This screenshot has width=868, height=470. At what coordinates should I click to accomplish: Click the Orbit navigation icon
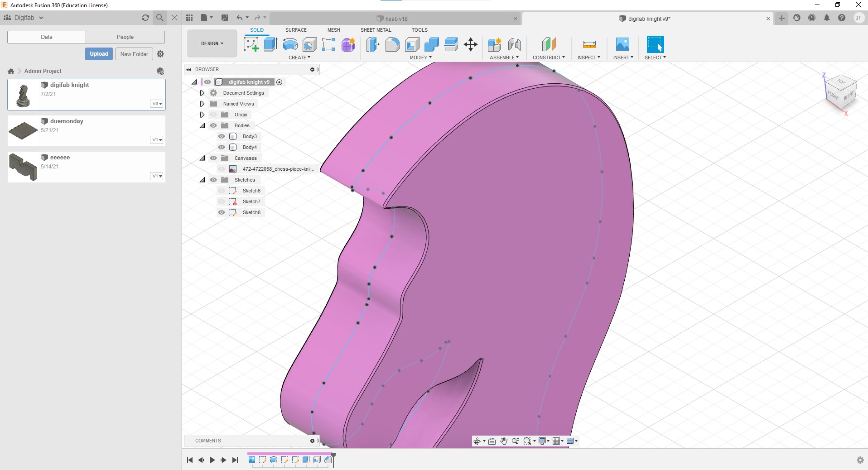(x=477, y=441)
